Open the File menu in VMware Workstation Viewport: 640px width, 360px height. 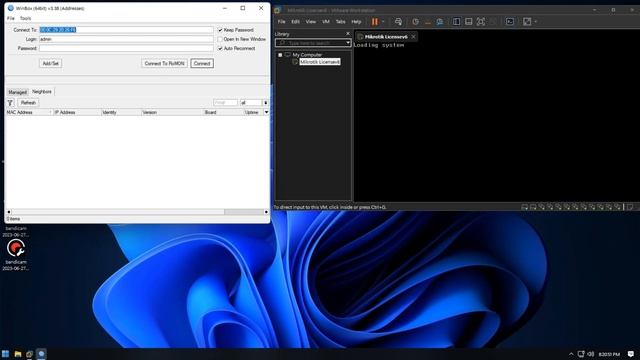click(x=281, y=22)
